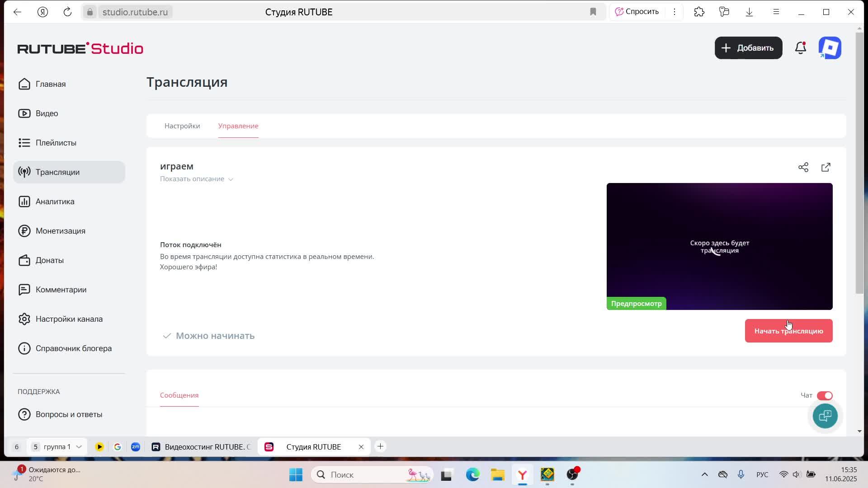Open the browser hamburger menu
The width and height of the screenshot is (868, 488).
(x=776, y=12)
